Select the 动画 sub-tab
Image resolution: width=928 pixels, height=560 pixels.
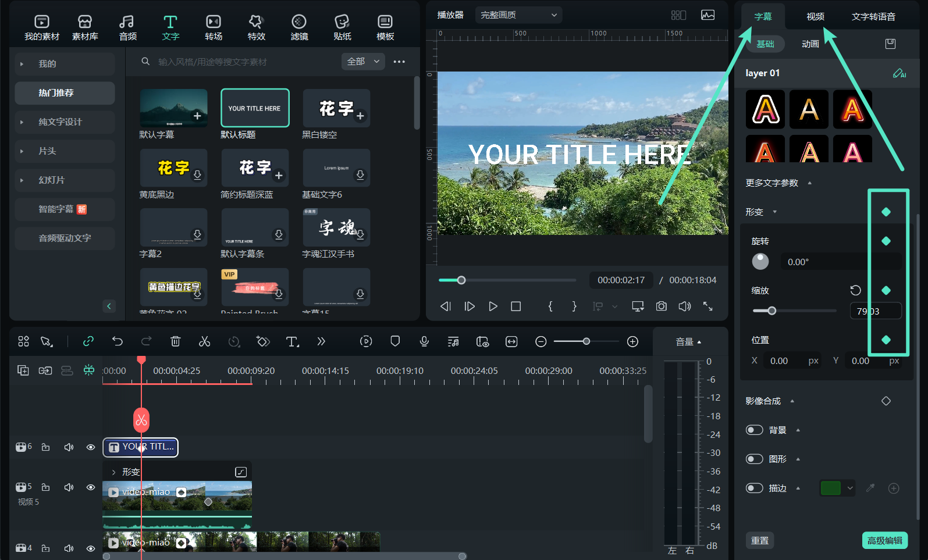(810, 44)
